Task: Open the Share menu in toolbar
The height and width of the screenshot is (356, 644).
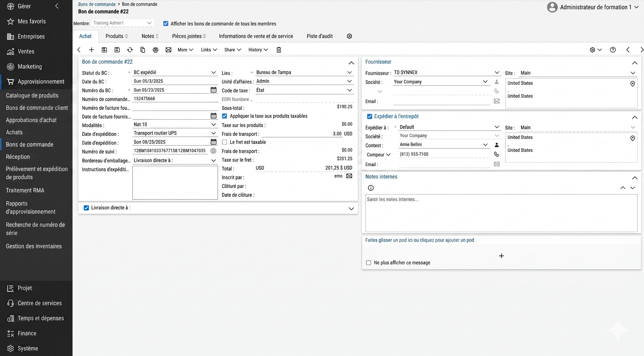Action: (232, 50)
